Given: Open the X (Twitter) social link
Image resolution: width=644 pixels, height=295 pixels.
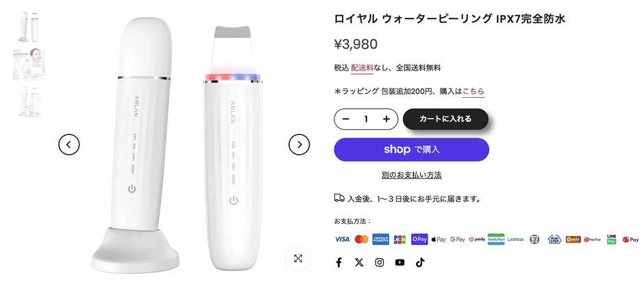Looking at the screenshot, I should (359, 262).
